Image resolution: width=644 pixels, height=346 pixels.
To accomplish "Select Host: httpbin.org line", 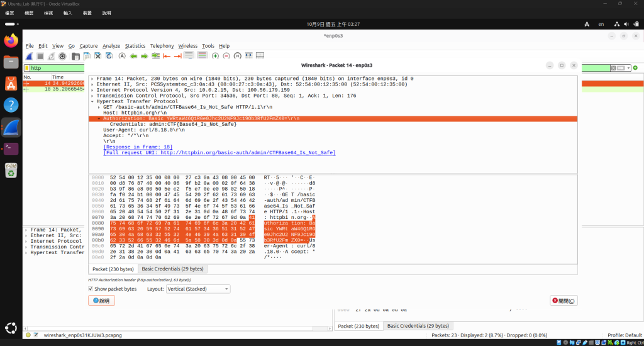I will (x=135, y=113).
